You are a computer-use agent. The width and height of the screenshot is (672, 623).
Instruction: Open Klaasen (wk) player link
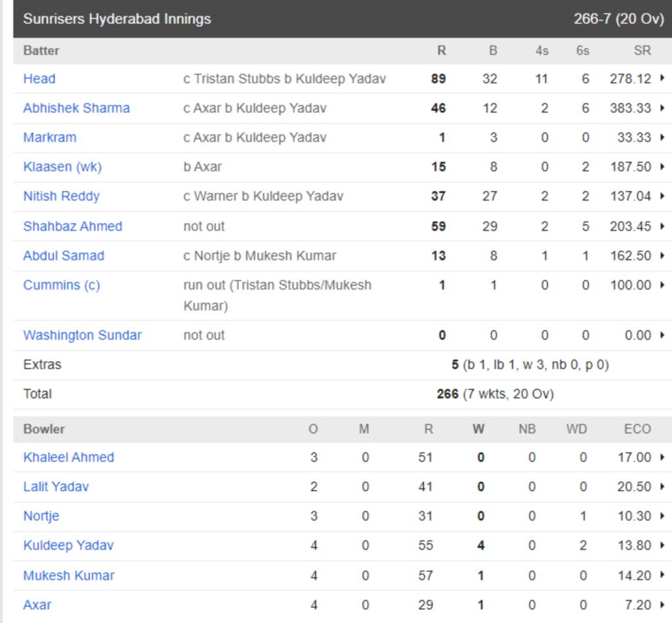coord(62,167)
